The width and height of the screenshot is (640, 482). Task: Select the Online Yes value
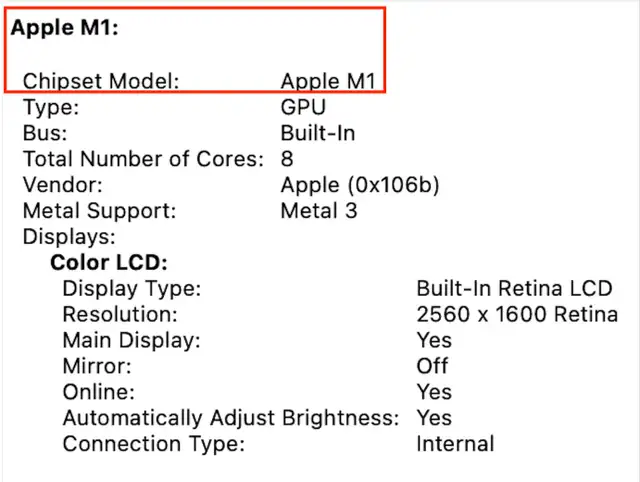[434, 392]
